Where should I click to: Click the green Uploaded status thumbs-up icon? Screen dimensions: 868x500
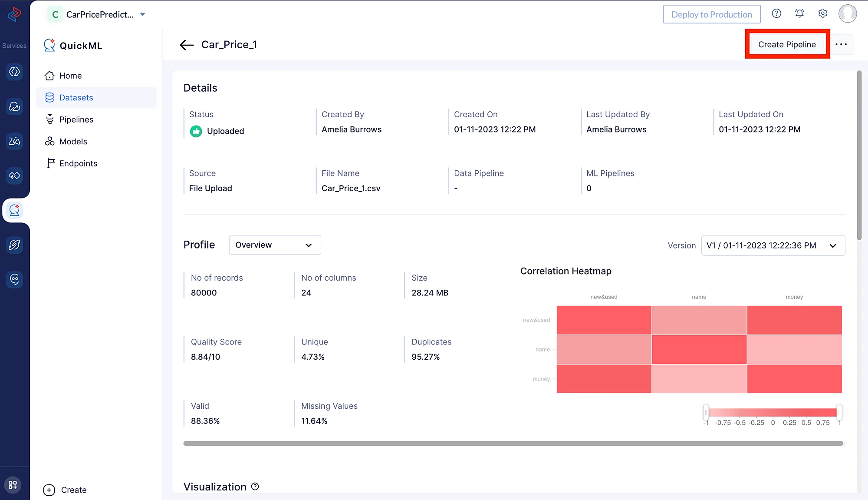point(196,131)
